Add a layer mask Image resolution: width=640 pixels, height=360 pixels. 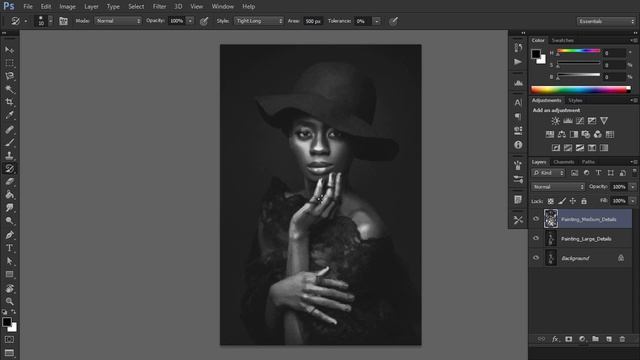[569, 339]
